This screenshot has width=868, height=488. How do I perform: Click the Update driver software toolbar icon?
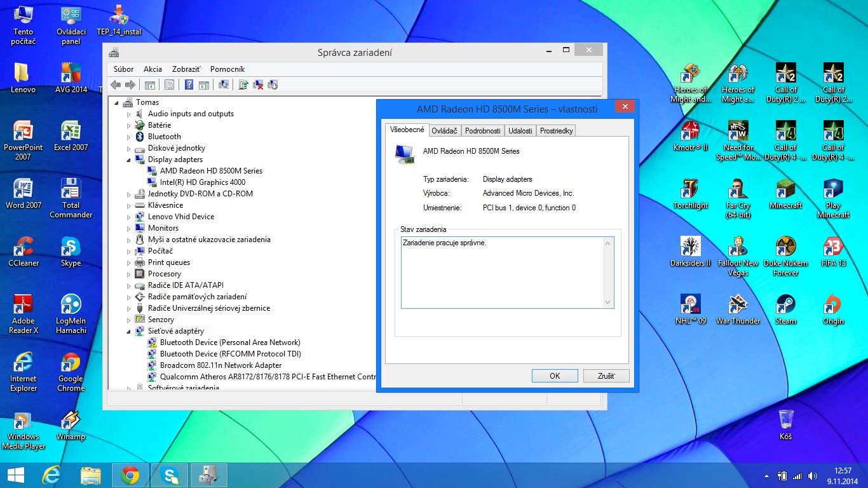[x=243, y=85]
